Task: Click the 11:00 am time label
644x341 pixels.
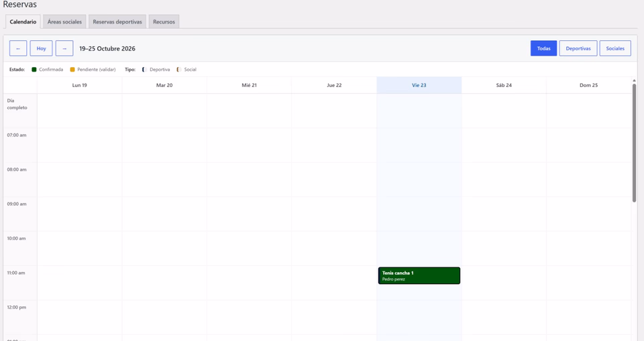Action: coord(16,273)
